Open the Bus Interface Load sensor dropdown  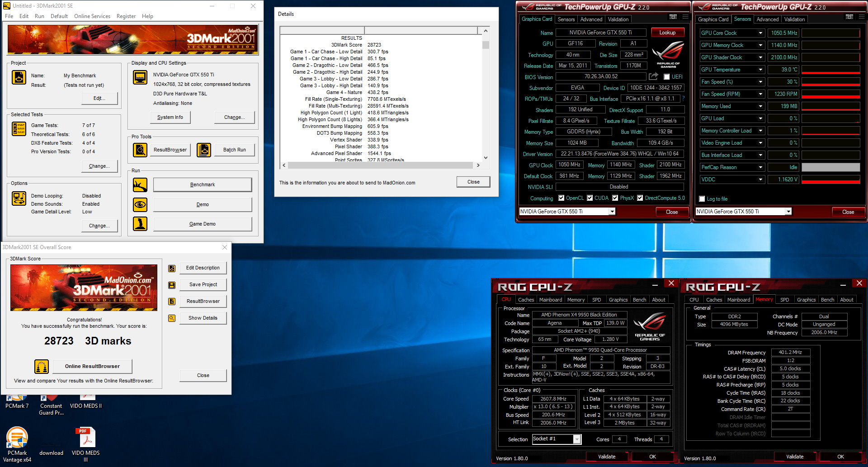pyautogui.click(x=761, y=155)
